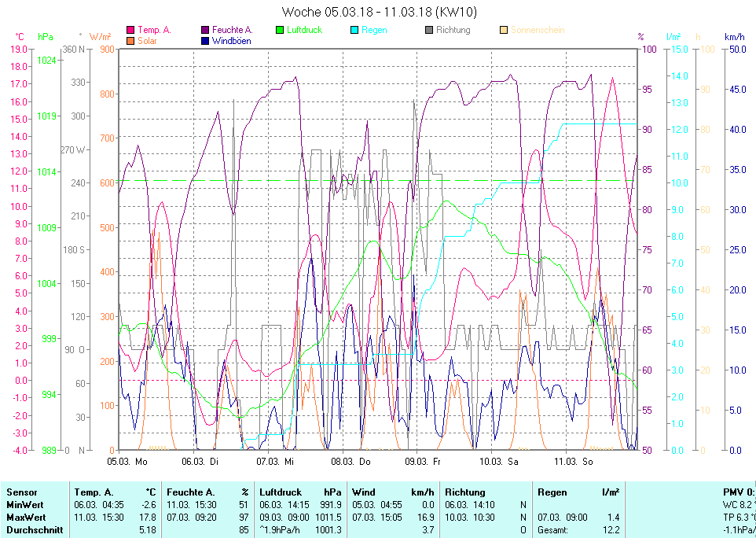Select the 'Sonnenschein' legend label
756x538 pixels.
(x=538, y=30)
